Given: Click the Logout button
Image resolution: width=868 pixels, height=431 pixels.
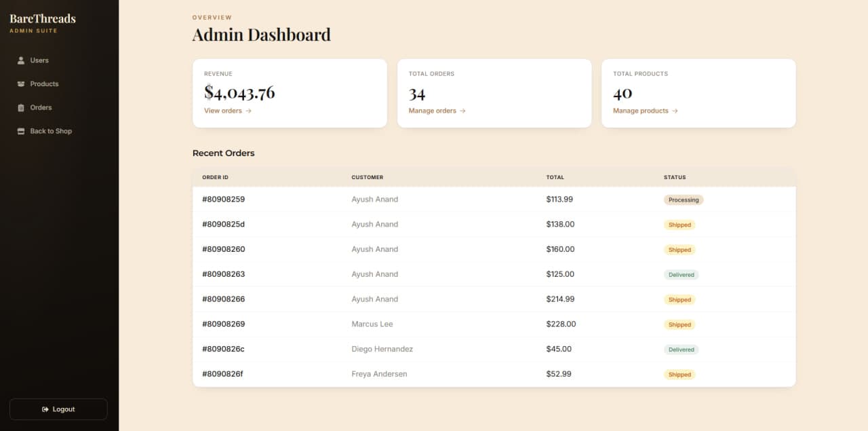Looking at the screenshot, I should tap(58, 409).
